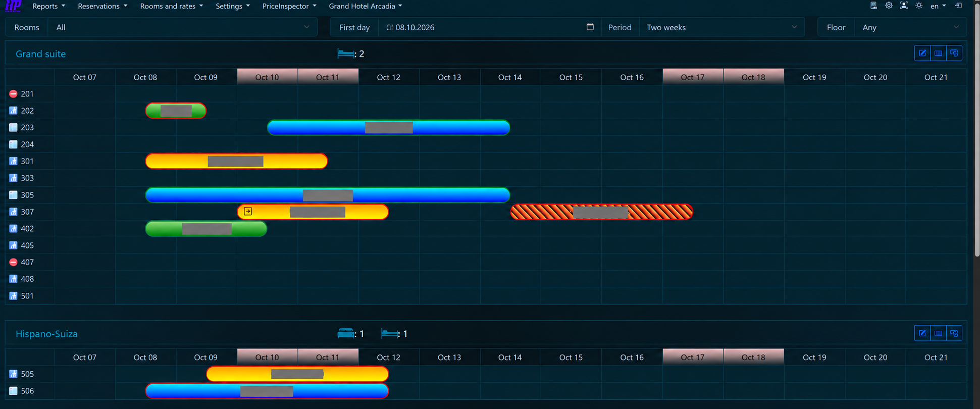The height and width of the screenshot is (409, 980).
Task: Open the user profile icon in the top bar
Action: tap(904, 6)
